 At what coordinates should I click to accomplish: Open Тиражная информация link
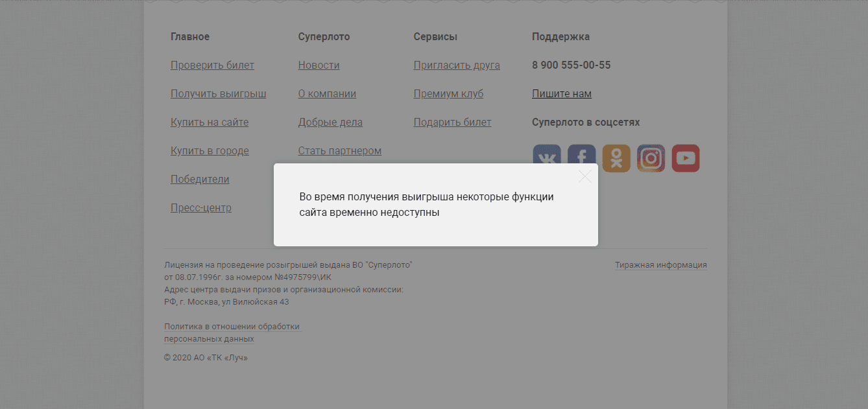coord(660,265)
